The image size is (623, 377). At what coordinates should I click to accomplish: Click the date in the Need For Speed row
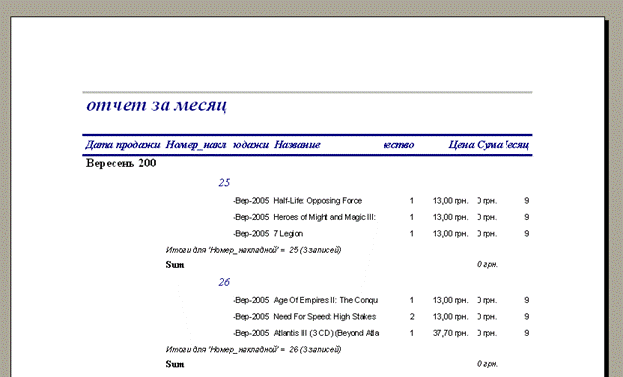point(251,317)
